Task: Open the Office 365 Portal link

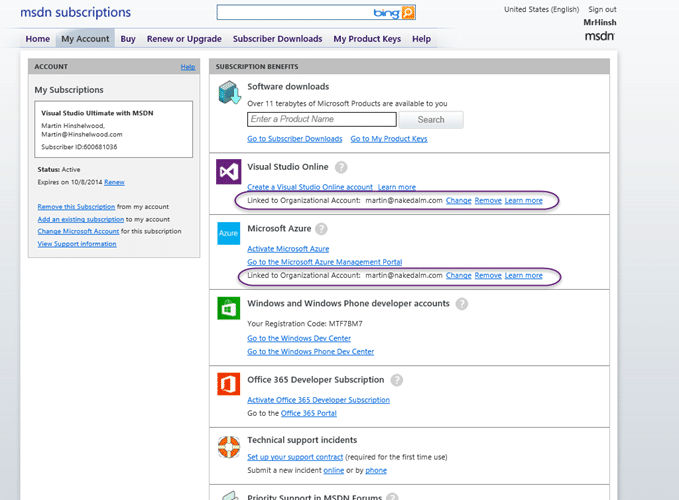Action: [309, 413]
